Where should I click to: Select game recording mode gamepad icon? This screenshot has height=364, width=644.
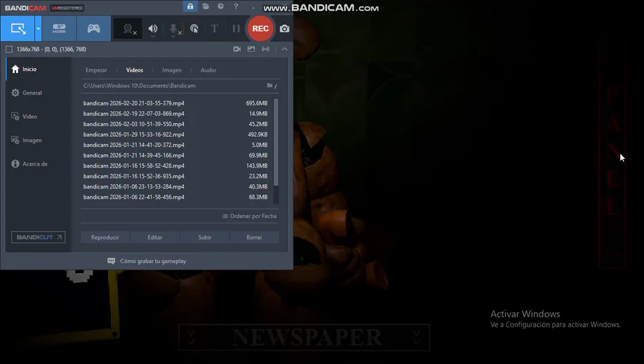(94, 29)
